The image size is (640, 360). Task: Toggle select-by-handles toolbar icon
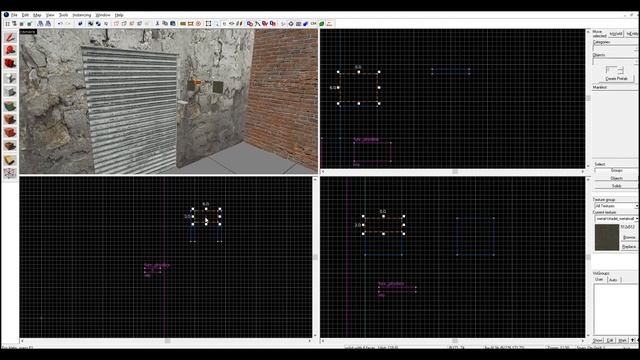(209, 24)
